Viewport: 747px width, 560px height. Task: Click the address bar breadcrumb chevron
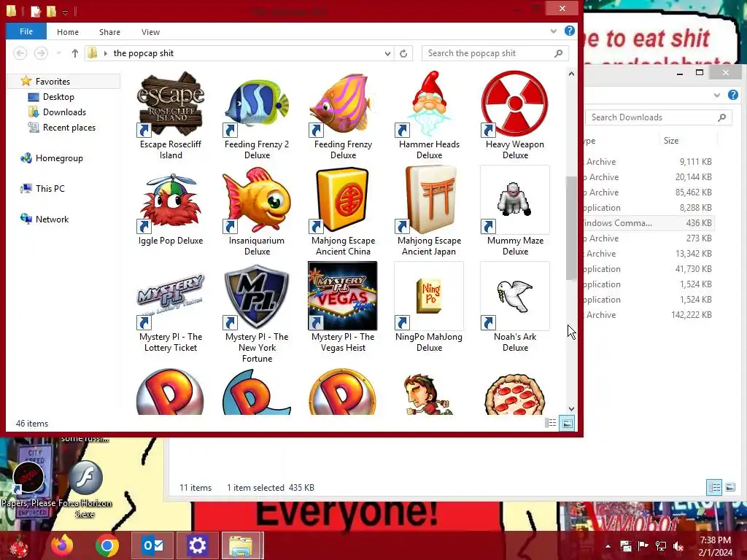(106, 53)
